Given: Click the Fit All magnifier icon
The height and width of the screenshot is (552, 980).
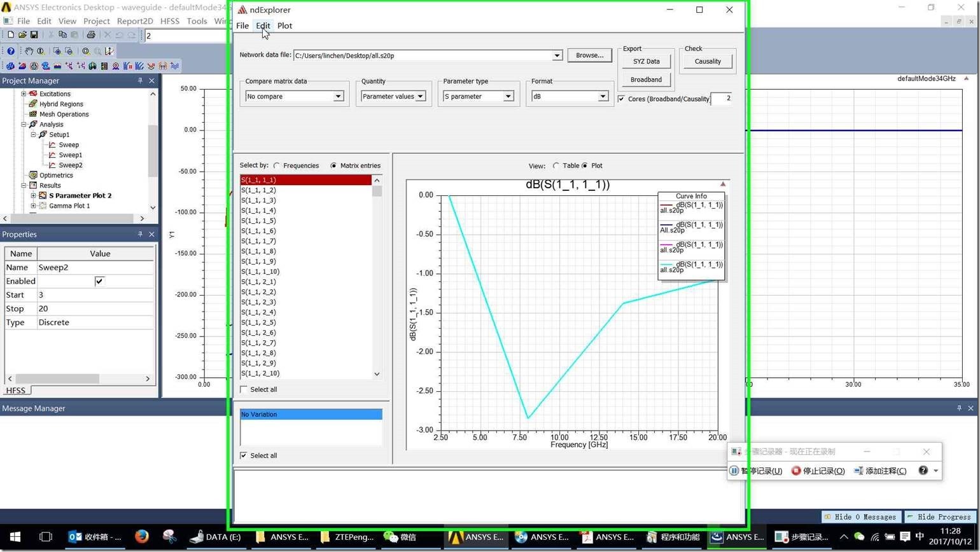Looking at the screenshot, I should tap(86, 51).
